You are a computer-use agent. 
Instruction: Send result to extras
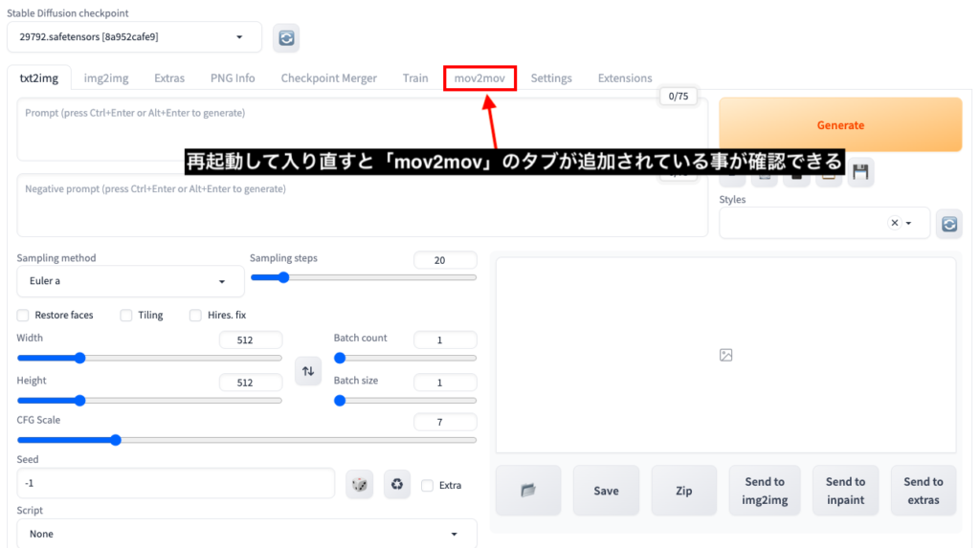click(924, 491)
